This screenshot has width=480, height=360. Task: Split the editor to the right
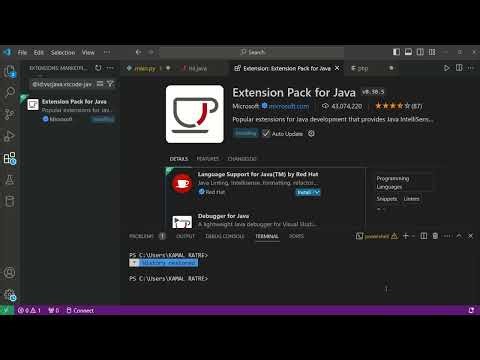[x=459, y=68]
